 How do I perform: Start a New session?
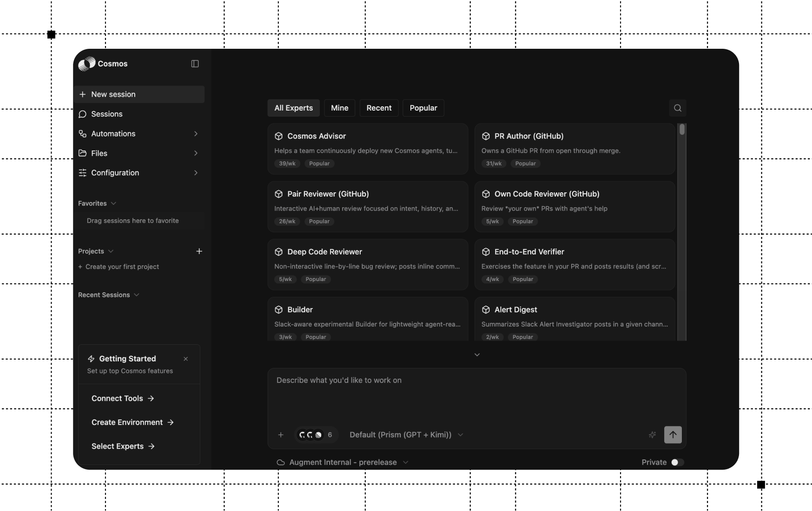coord(139,94)
